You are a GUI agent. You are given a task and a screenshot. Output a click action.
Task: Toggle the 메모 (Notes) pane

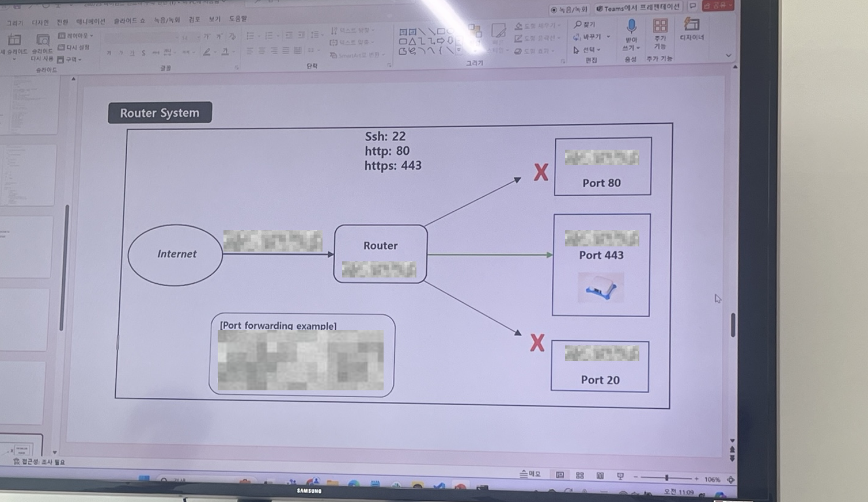[x=530, y=474]
